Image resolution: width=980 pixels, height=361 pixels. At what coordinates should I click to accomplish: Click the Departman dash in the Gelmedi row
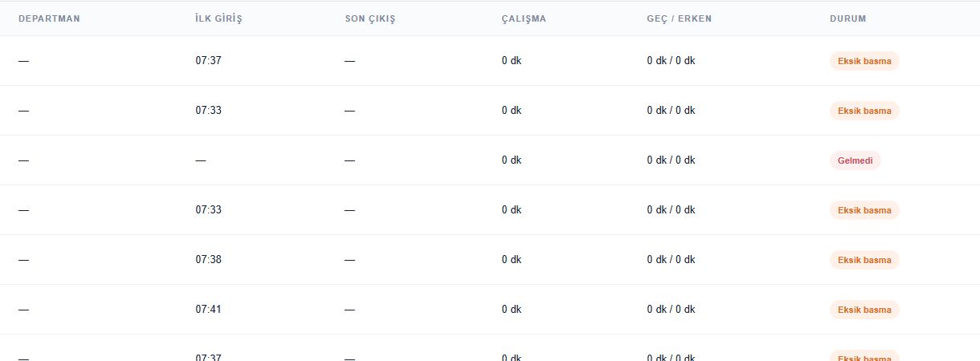click(x=23, y=160)
